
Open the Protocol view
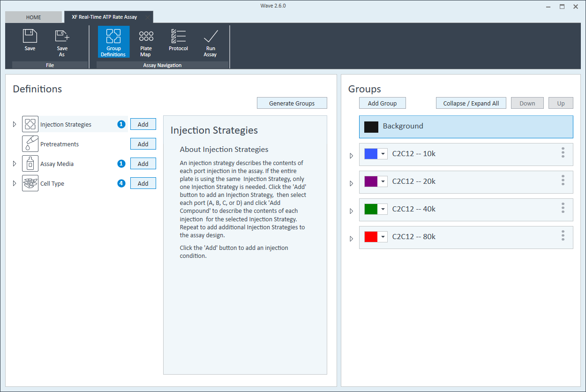click(x=178, y=37)
